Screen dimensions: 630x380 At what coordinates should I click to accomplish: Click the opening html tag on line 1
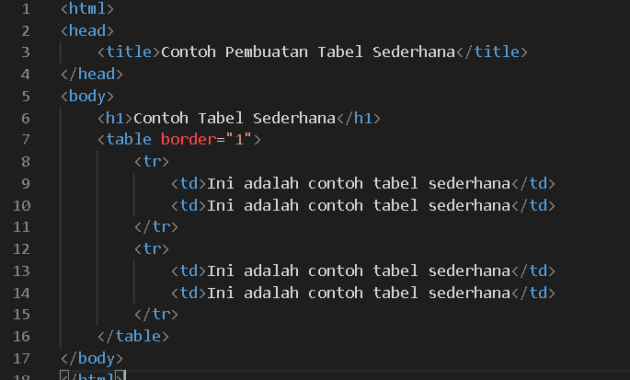click(87, 8)
